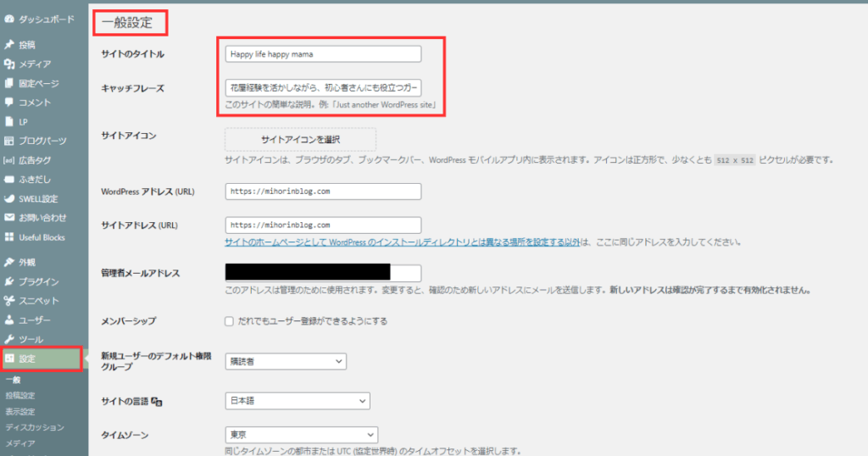Click the envelope icon beside お問い合わせ

pos(9,218)
